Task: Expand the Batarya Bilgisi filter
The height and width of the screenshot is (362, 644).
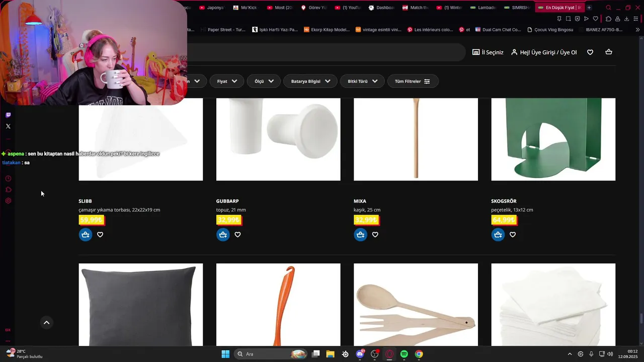Action: 310,81
